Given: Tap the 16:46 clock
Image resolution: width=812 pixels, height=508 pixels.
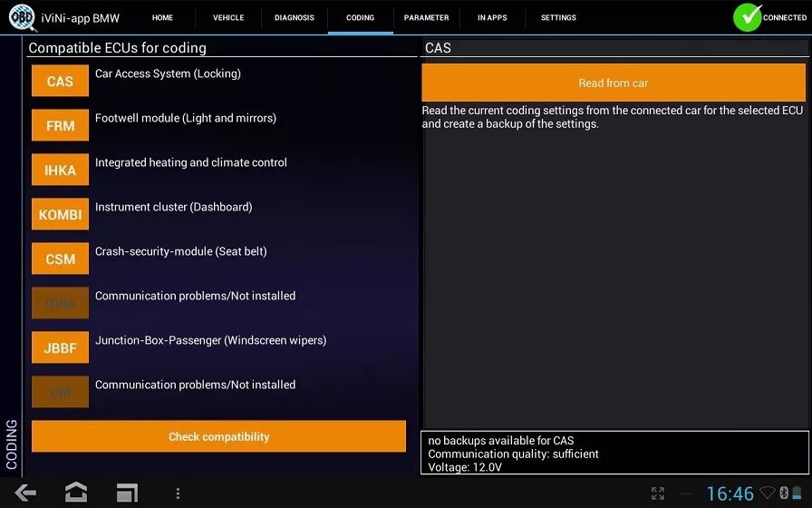Looking at the screenshot, I should point(730,493).
